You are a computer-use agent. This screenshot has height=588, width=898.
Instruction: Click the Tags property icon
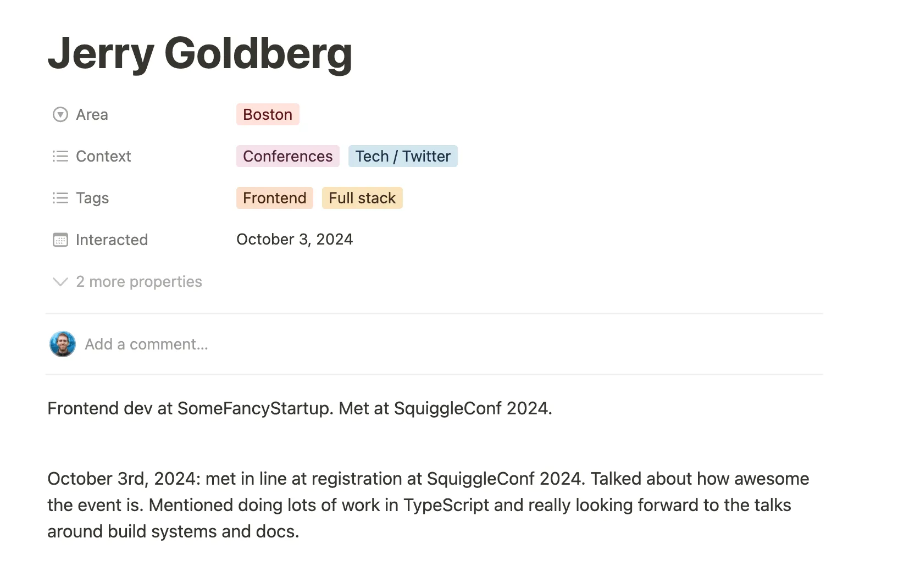point(60,198)
